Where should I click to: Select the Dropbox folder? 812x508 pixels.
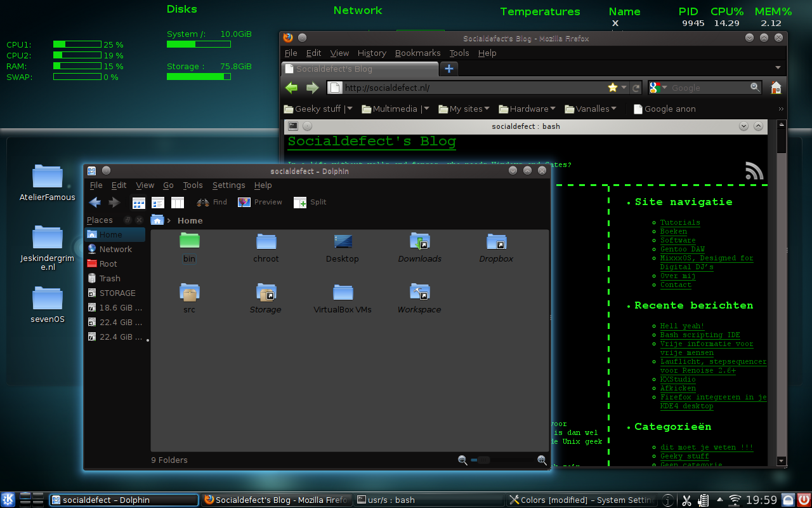496,247
